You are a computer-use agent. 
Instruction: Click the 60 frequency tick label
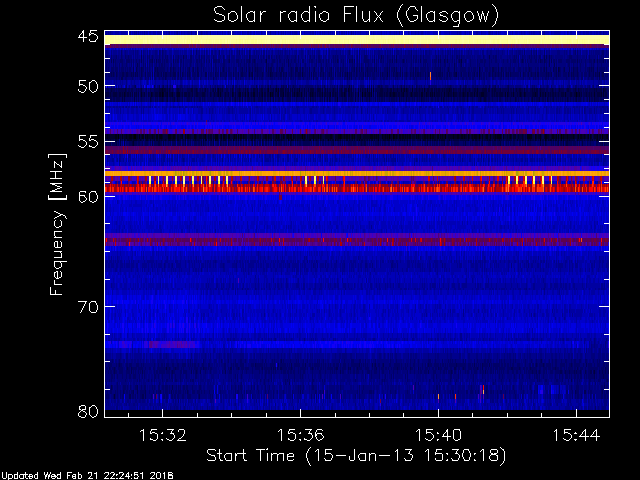(88, 197)
